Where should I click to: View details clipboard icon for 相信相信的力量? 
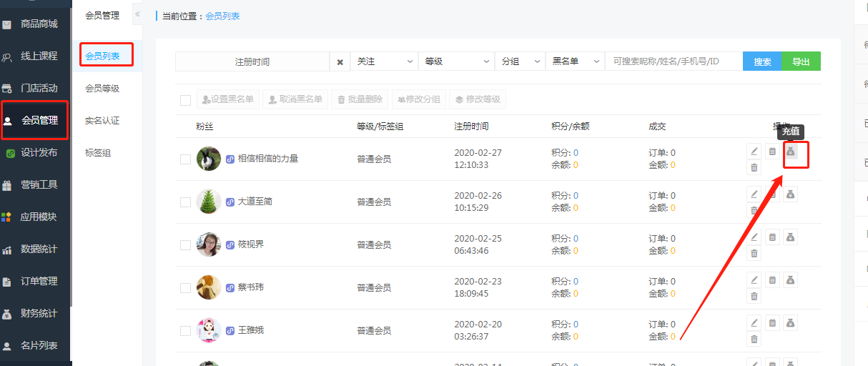(772, 151)
